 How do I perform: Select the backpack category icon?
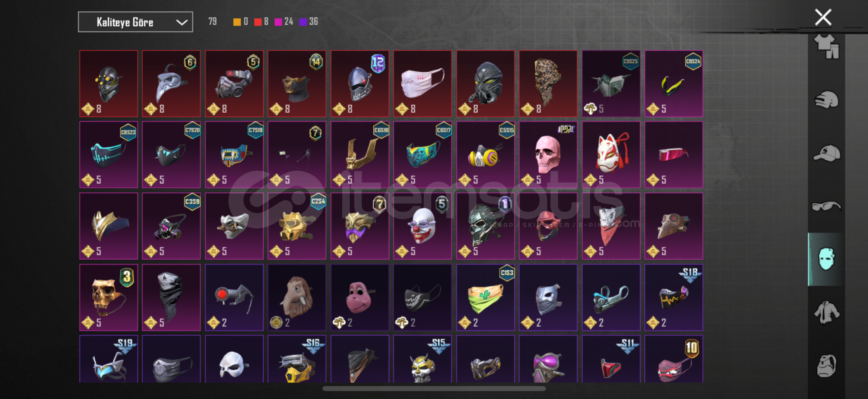827,366
